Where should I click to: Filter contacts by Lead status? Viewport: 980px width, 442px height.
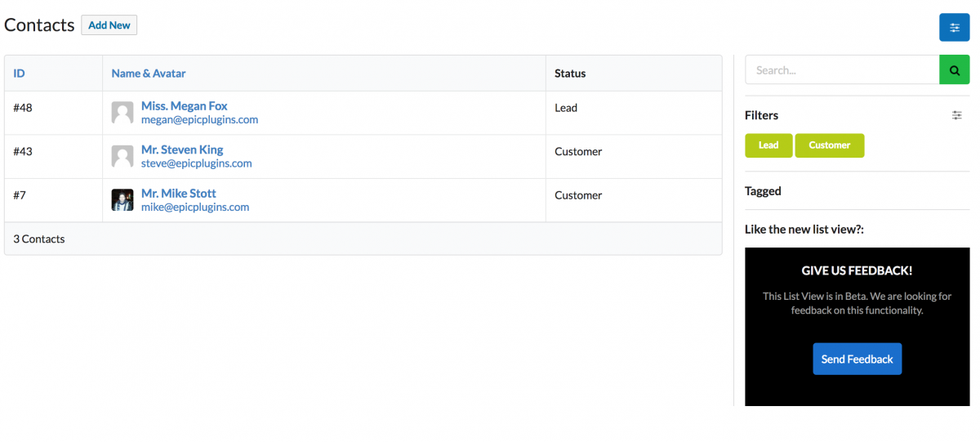(x=768, y=145)
